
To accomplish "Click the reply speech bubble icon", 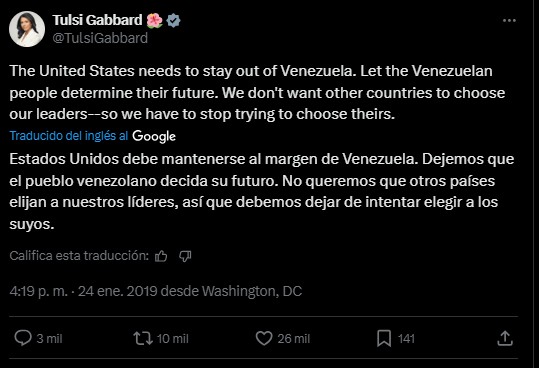I will coord(23,338).
